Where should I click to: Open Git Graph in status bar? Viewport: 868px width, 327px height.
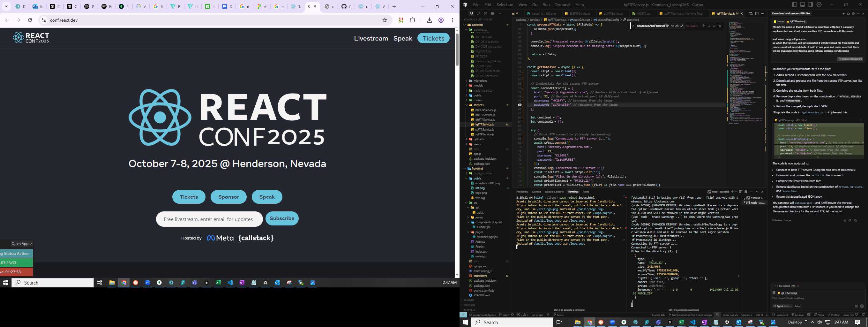[x=537, y=315]
